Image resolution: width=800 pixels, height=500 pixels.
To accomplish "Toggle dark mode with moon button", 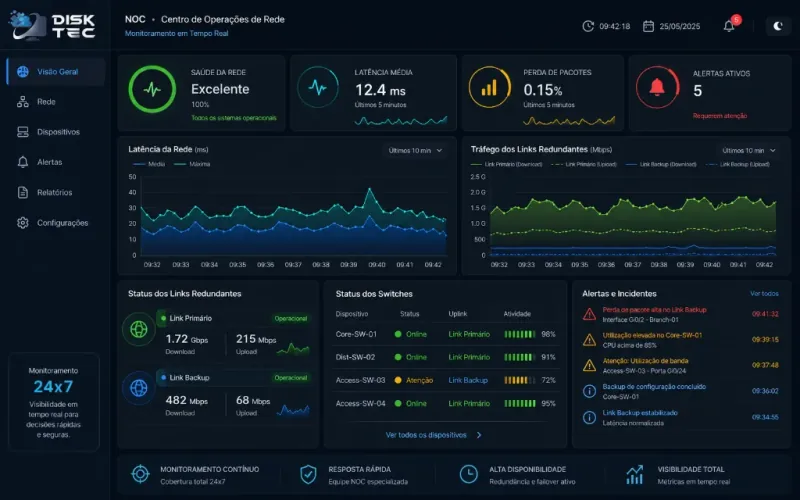I will (x=778, y=26).
